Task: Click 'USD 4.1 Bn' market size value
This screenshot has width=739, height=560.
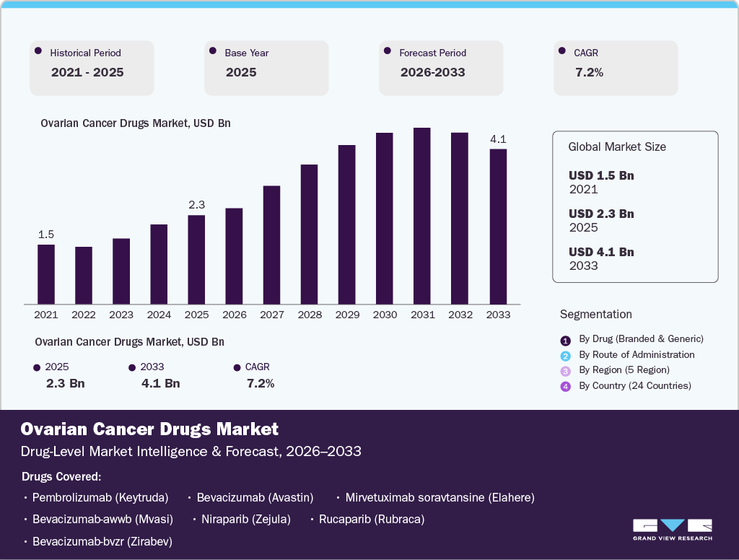Action: coord(601,252)
